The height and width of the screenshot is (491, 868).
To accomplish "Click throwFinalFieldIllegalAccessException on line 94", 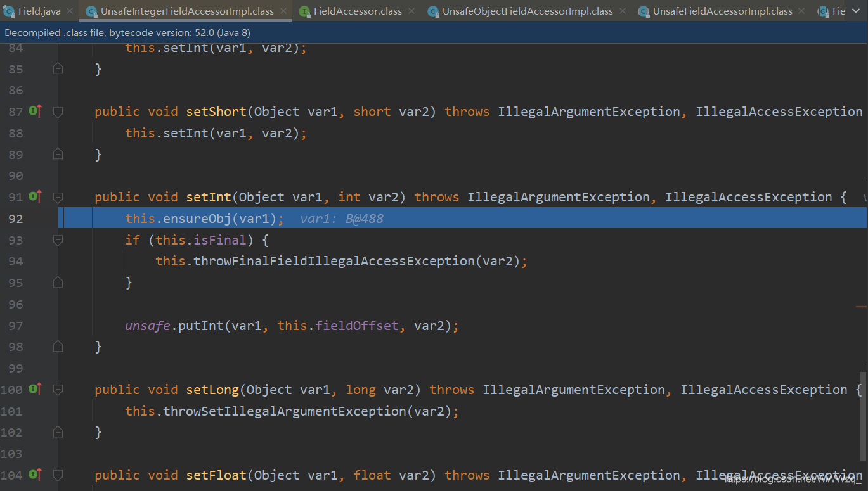I will (x=334, y=261).
